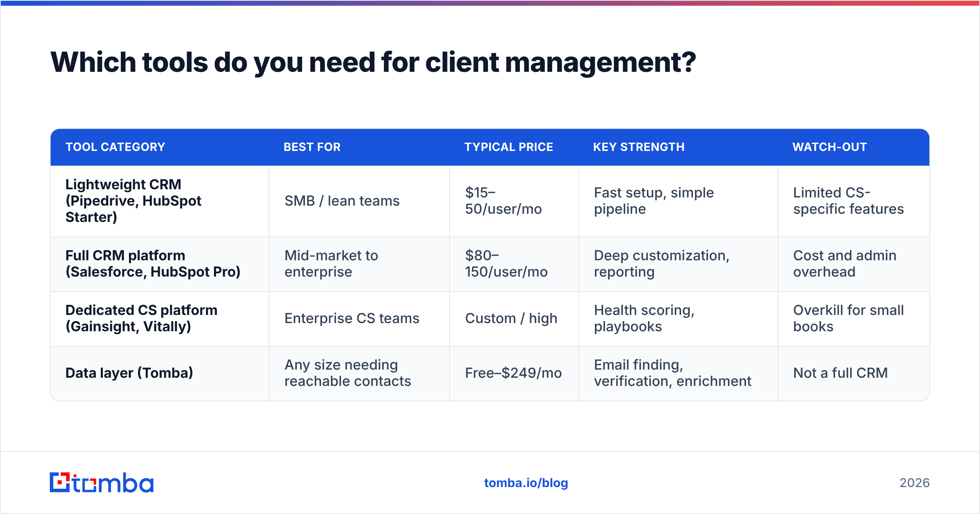Select the 'Data layer (Tomba)' cell
Viewport: 980px width, 514px height.
coord(160,373)
